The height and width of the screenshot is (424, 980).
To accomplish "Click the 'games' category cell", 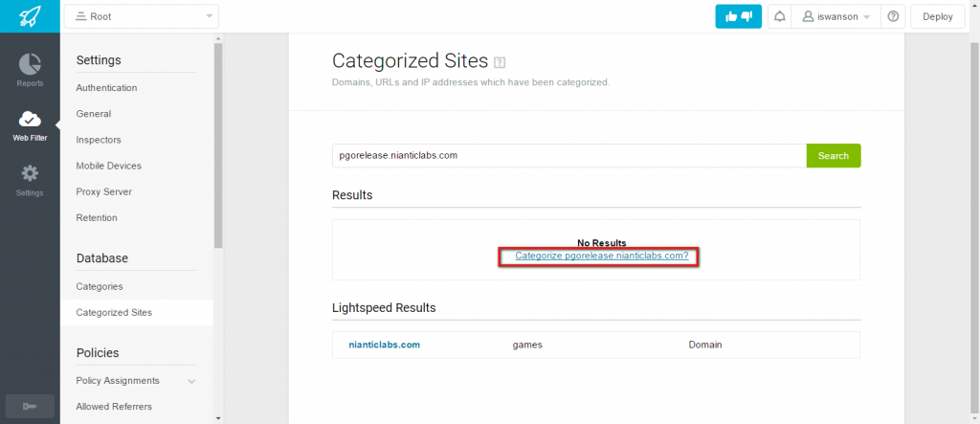I will (527, 345).
